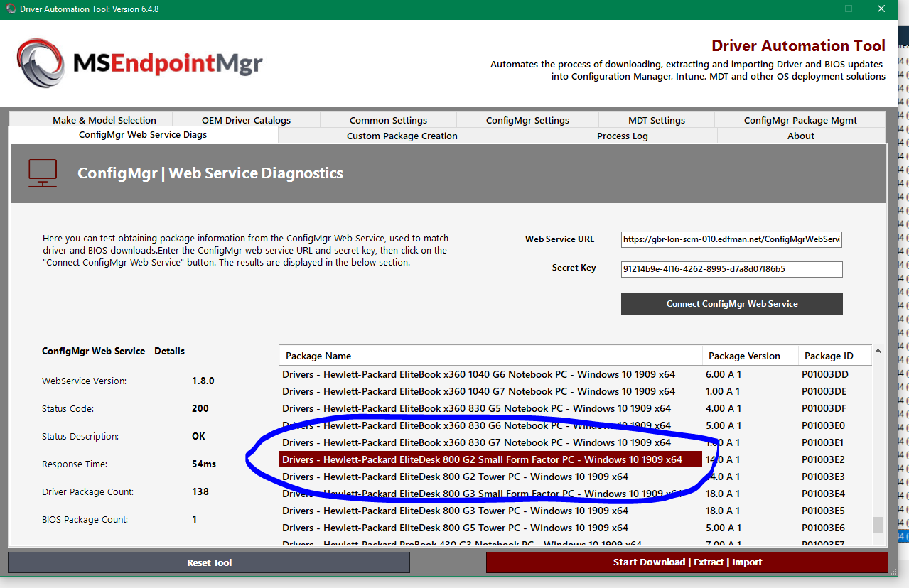Click the package list scroll-up arrow
Image resolution: width=909 pixels, height=588 pixels.
point(878,351)
